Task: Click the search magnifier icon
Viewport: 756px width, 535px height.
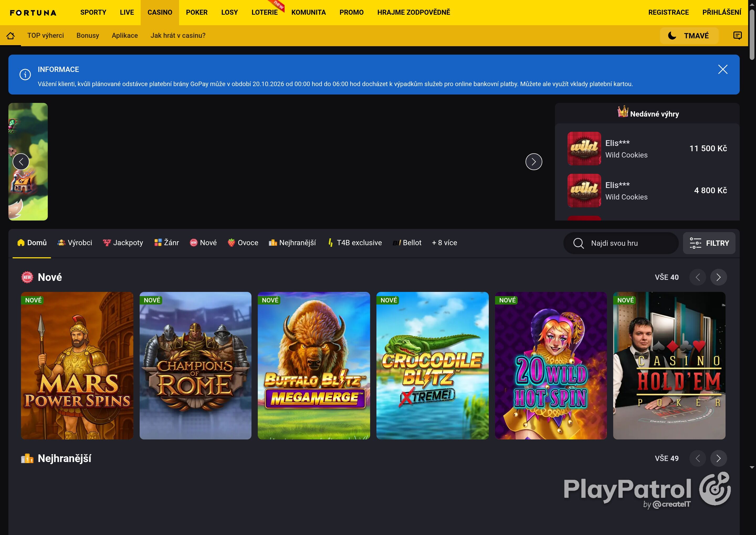Action: click(579, 243)
